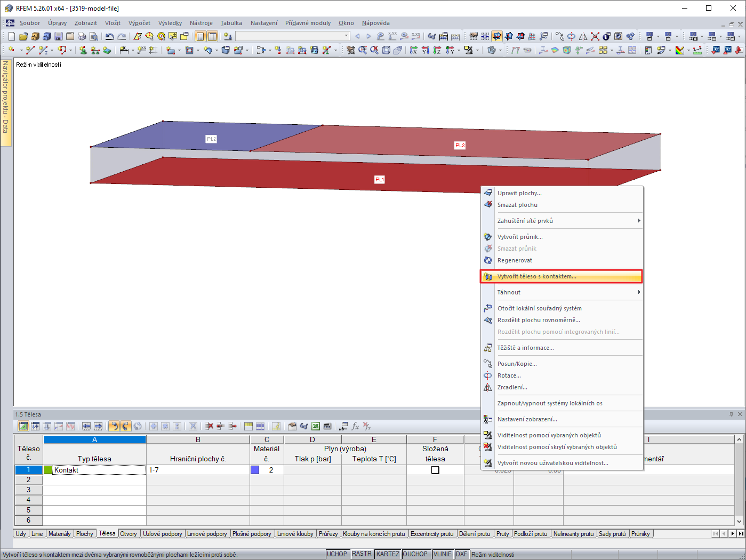
Task: Toggle RASTR grid in status bar
Action: tap(362, 554)
